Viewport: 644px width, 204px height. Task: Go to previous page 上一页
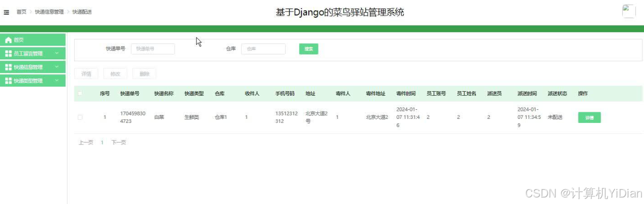point(86,143)
